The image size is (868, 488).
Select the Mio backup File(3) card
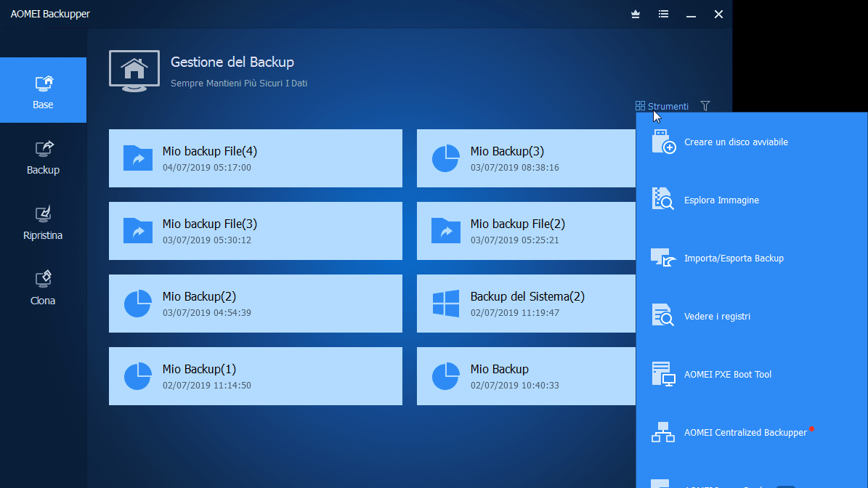255,231
